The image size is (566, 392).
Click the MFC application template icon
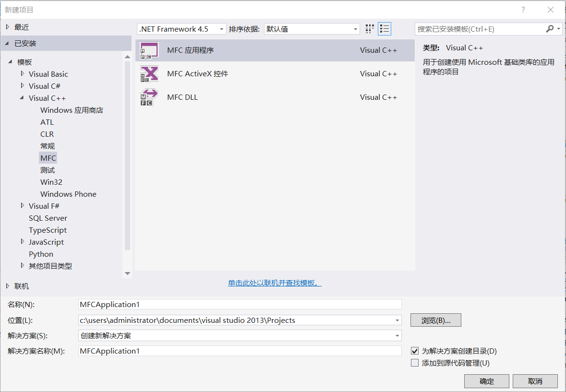click(149, 50)
